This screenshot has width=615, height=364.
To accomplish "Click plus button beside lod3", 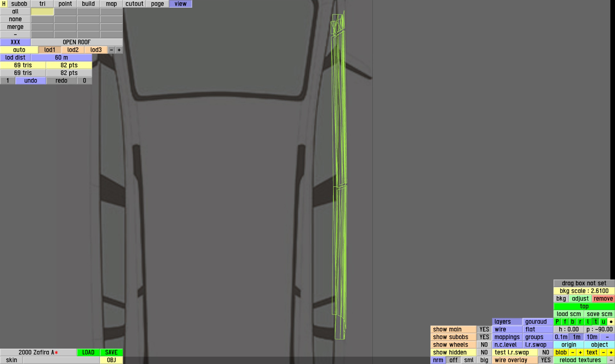I will tap(119, 50).
